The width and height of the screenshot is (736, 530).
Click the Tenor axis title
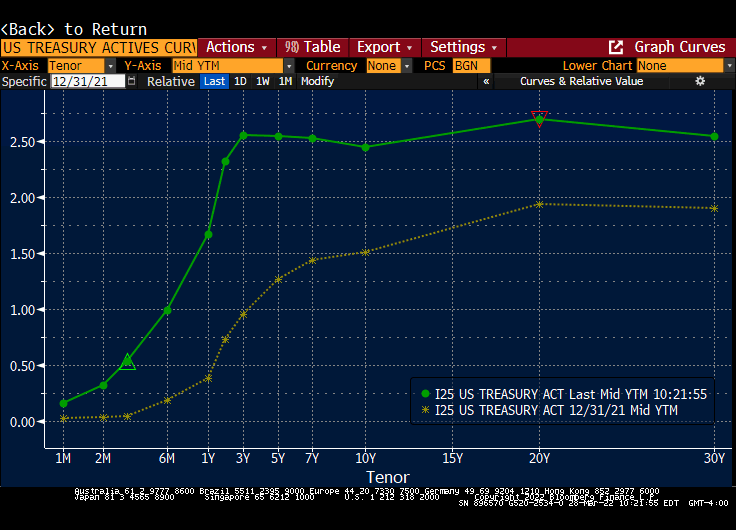point(388,477)
